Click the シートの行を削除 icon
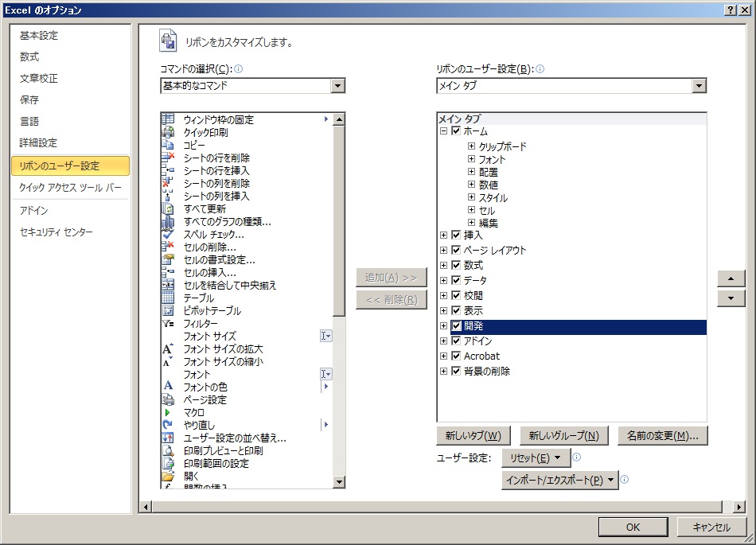This screenshot has height=545, width=756. click(x=168, y=158)
